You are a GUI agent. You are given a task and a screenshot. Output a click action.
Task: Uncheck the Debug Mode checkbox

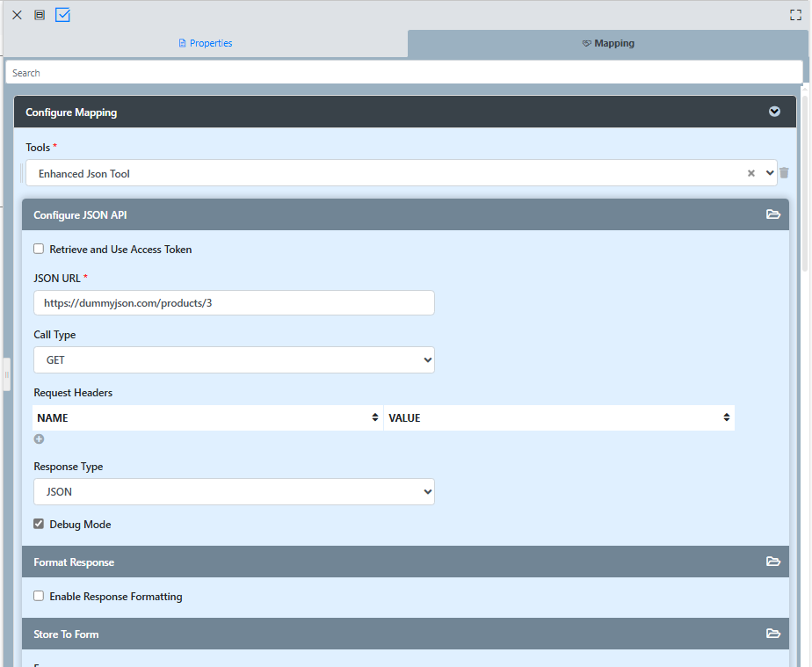(39, 524)
